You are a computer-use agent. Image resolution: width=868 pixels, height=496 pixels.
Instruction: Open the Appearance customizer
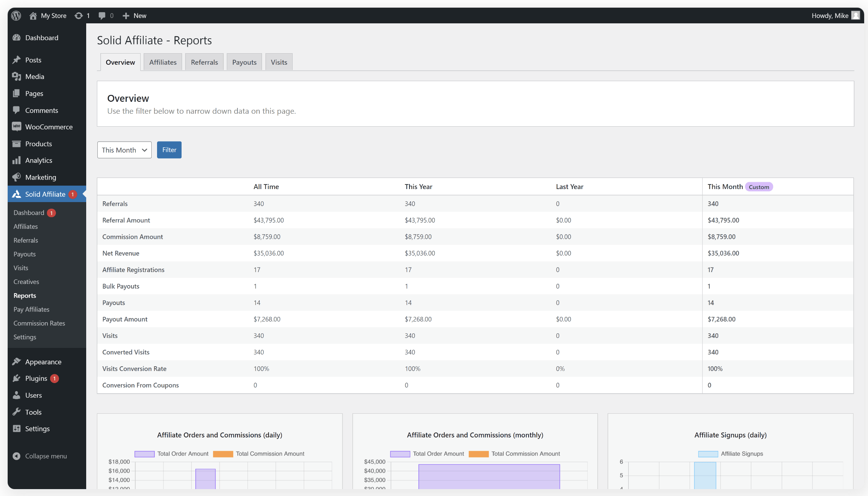click(43, 361)
